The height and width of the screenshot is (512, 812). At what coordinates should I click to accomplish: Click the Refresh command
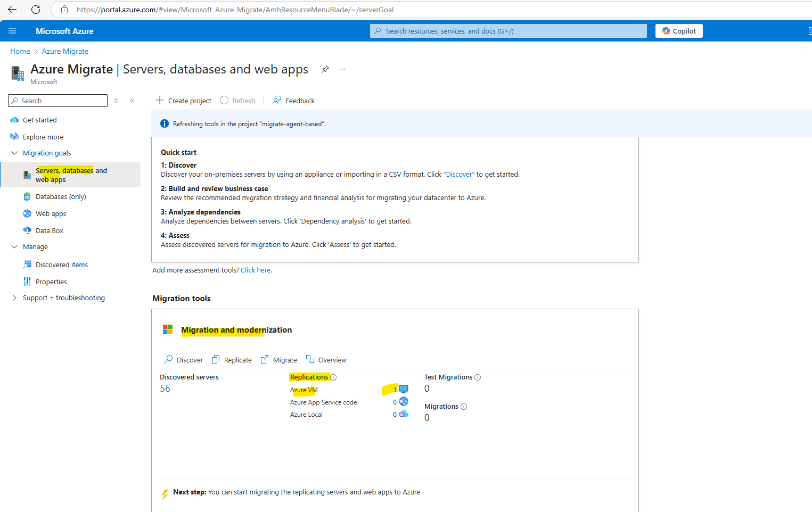[x=237, y=101]
